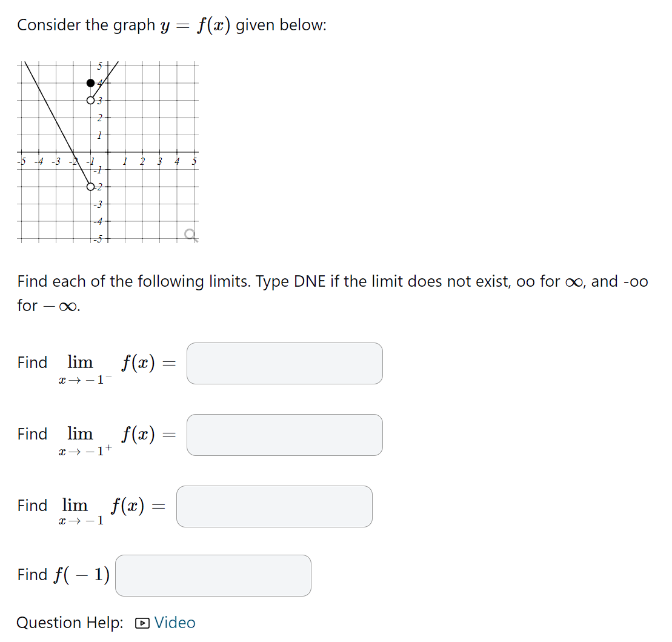Click the answer field for the right-hand limit
672x642 pixels.
pos(285,435)
